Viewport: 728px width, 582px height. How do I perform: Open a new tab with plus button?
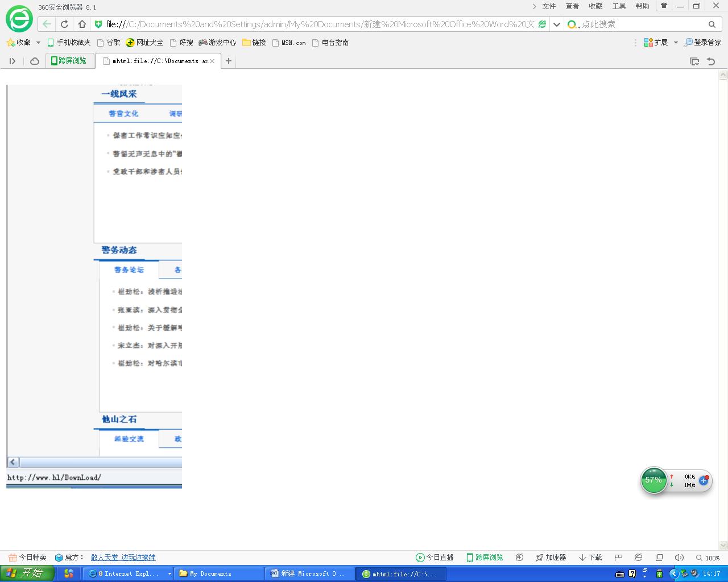229,61
